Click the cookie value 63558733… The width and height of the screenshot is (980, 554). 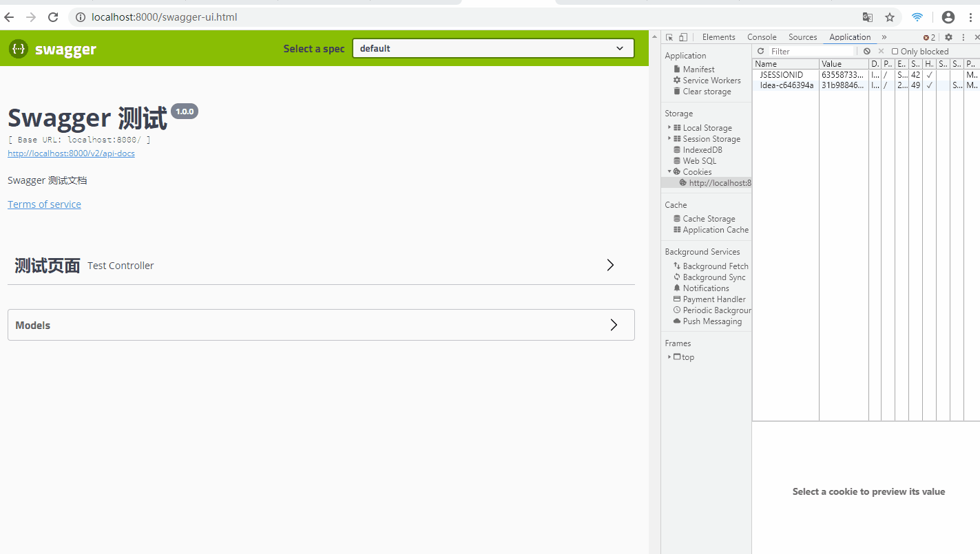click(x=842, y=75)
